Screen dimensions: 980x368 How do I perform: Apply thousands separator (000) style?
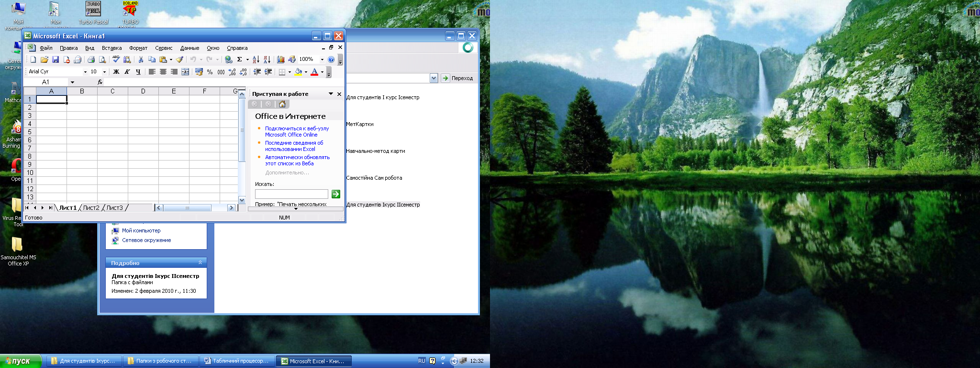pos(221,72)
